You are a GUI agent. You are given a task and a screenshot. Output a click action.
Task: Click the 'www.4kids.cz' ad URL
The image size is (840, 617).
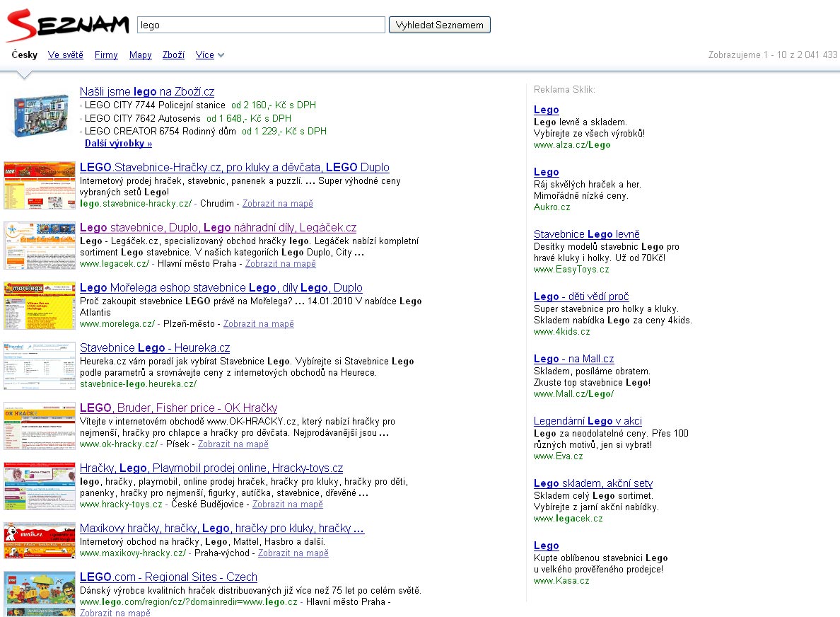pos(561,331)
